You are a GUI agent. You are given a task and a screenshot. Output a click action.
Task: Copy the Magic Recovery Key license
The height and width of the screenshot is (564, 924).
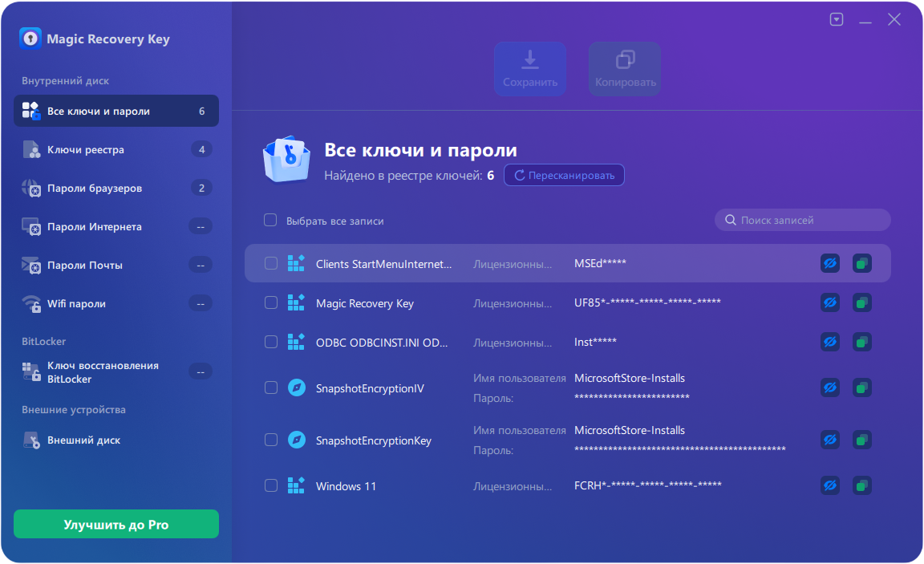click(x=861, y=302)
